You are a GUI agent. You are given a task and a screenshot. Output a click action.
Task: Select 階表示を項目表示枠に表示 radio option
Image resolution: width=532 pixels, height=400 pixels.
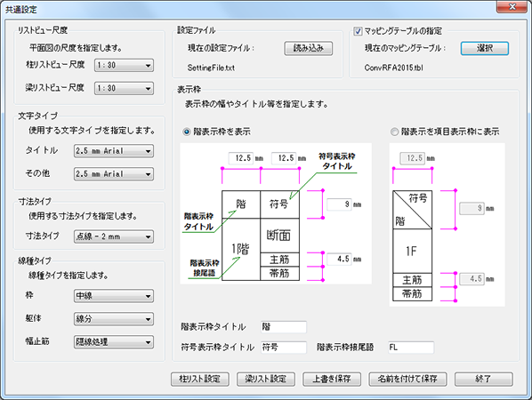click(394, 132)
